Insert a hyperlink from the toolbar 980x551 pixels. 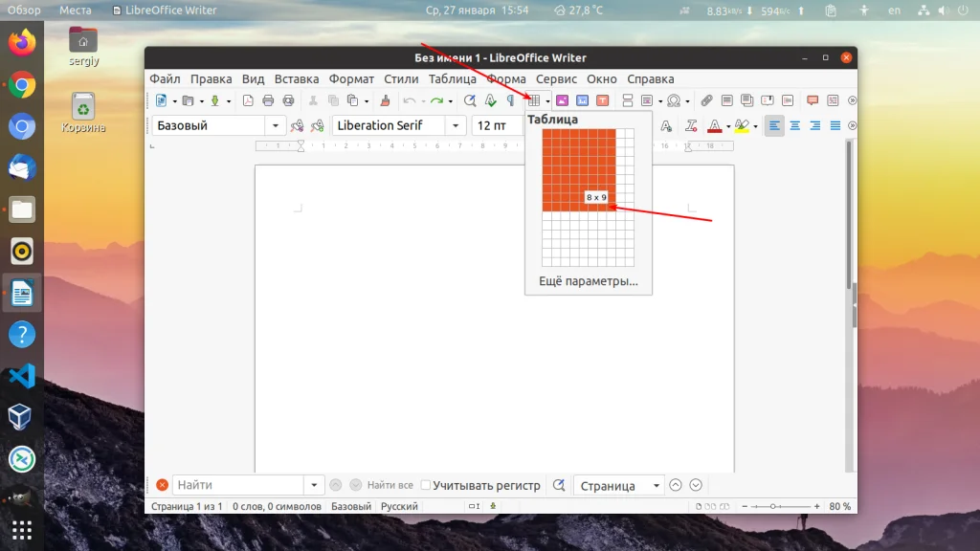[707, 99]
